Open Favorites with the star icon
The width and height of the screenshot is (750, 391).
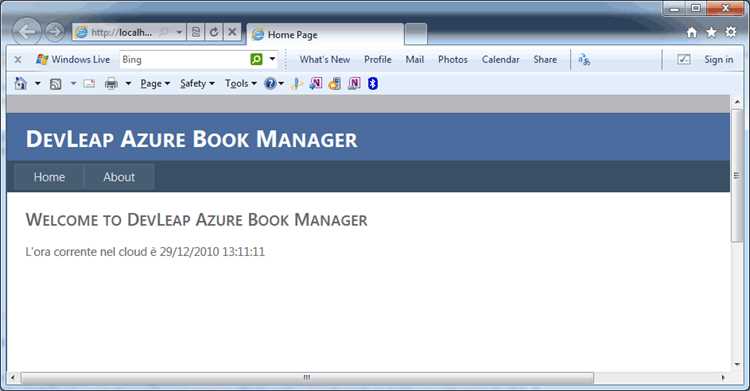[711, 32]
